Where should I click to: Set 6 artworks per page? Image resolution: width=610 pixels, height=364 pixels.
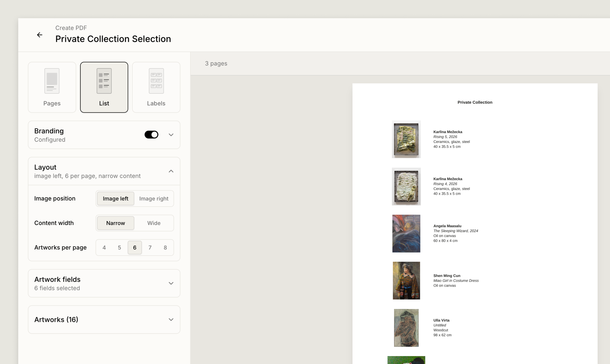click(135, 248)
